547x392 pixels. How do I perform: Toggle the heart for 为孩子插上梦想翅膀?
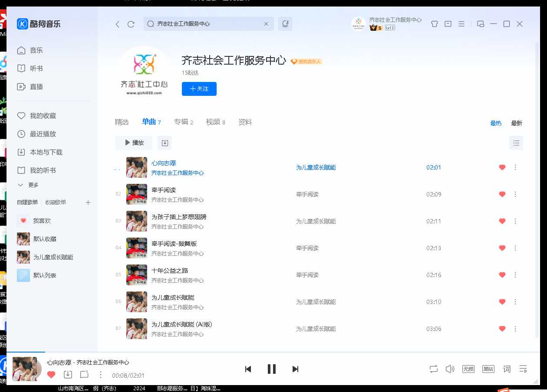502,221
